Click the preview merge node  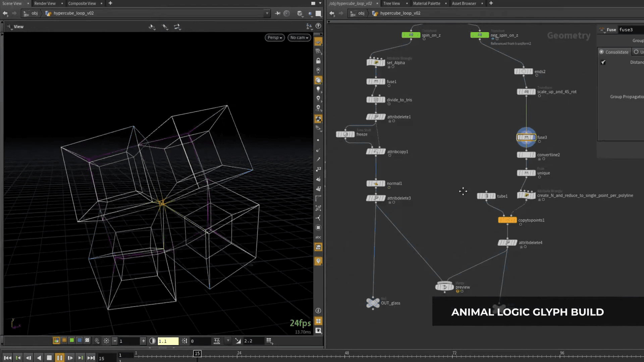coord(444,287)
